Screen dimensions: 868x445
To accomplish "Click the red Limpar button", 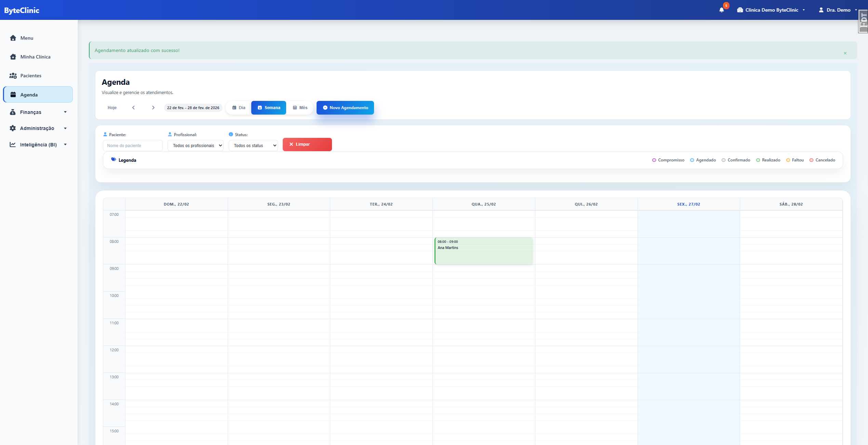I will pyautogui.click(x=307, y=144).
